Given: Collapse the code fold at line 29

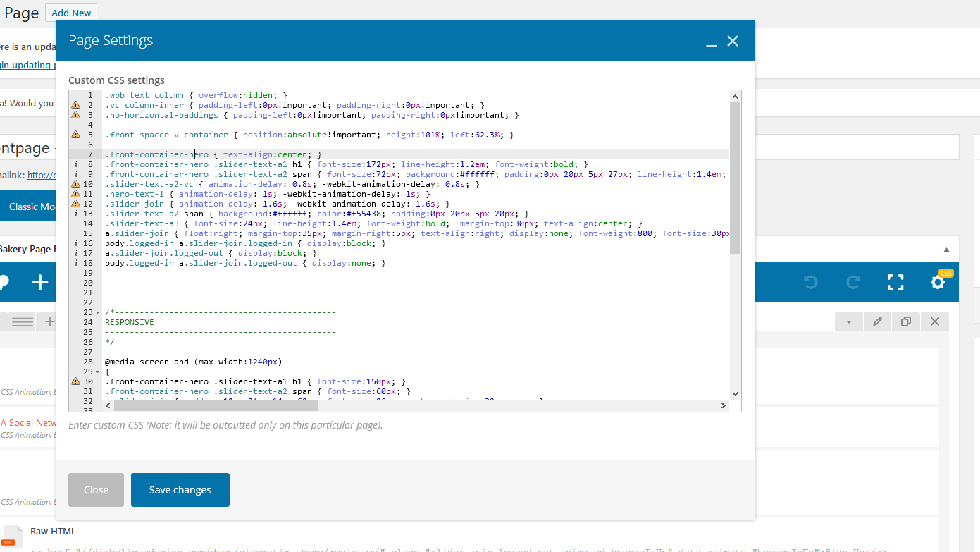Looking at the screenshot, I should point(97,372).
